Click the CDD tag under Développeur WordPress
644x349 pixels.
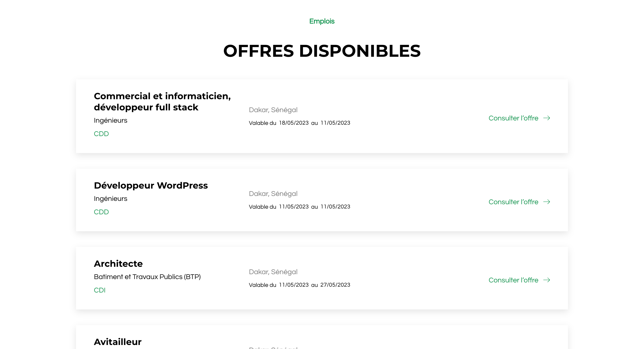point(101,212)
